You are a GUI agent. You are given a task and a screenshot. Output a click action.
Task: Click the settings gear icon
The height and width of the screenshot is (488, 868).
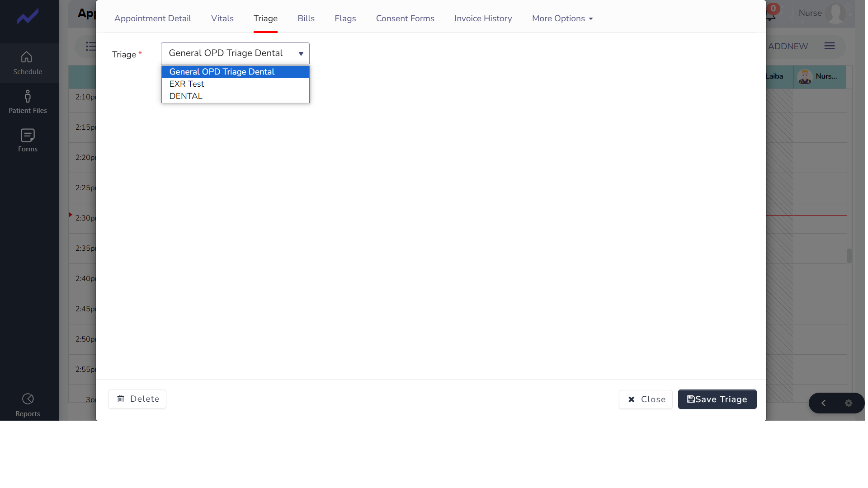(x=849, y=403)
